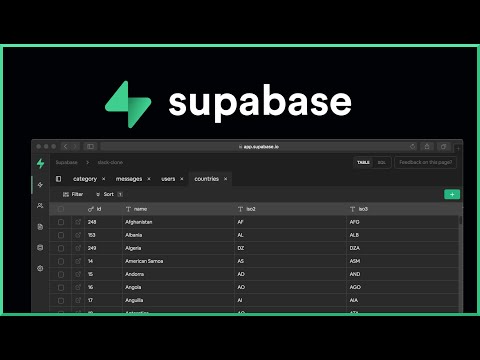Click the Feedback on this page button
The height and width of the screenshot is (360, 480).
(426, 162)
